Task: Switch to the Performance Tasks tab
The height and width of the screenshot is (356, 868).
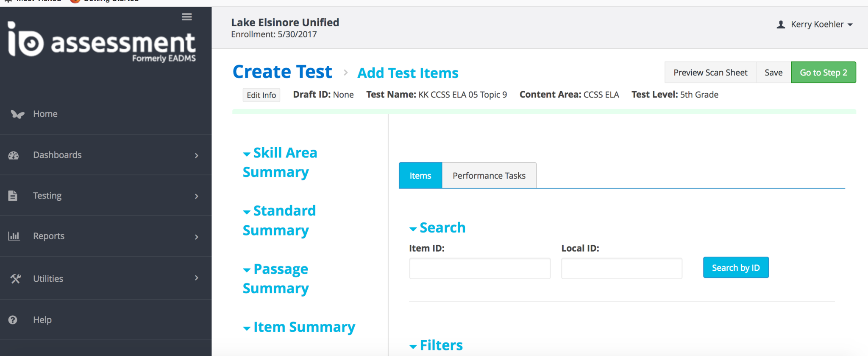Action: point(489,176)
